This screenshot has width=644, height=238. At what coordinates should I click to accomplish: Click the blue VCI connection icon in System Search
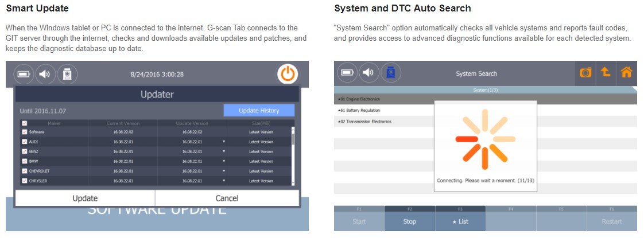pyautogui.click(x=391, y=73)
